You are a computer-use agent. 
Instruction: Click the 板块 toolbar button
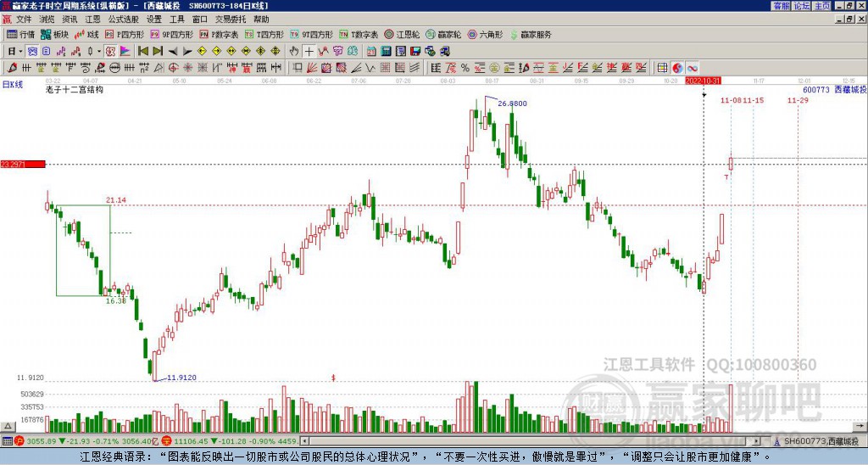54,34
